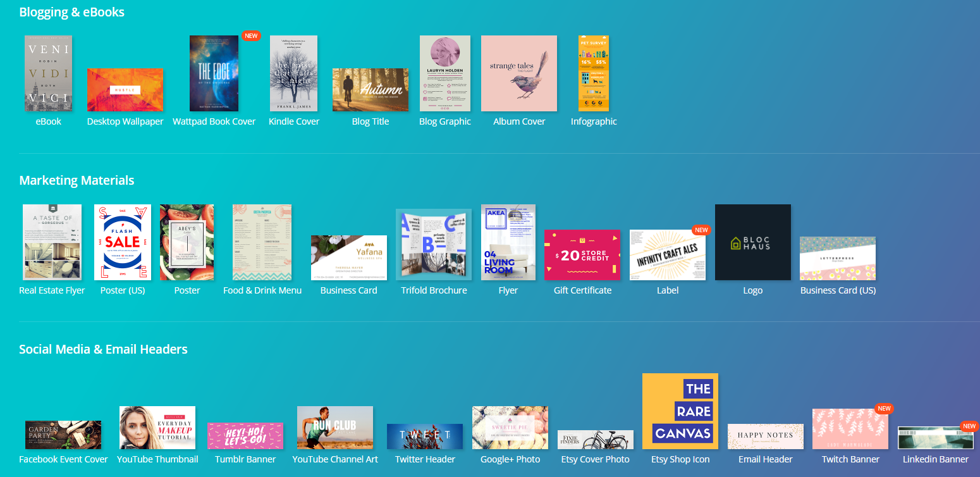Open the Desktop Wallpaper template
The image size is (980, 477).
coord(125,90)
